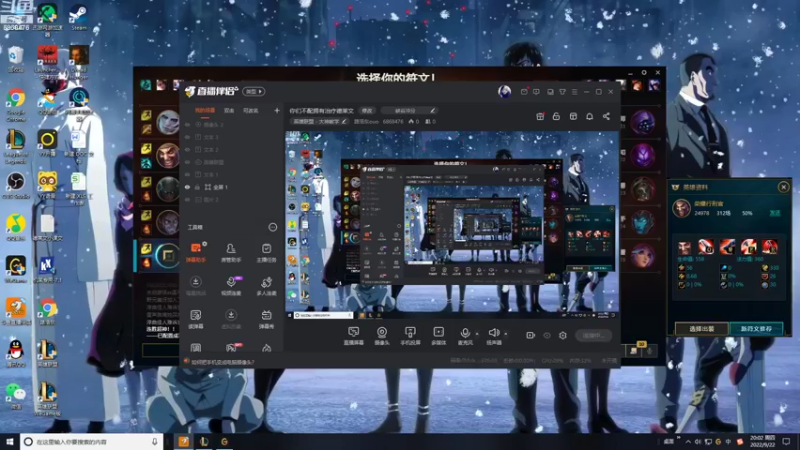This screenshot has width=800, height=450.
Task: Hide the 全屏 1 source
Action: 187,187
